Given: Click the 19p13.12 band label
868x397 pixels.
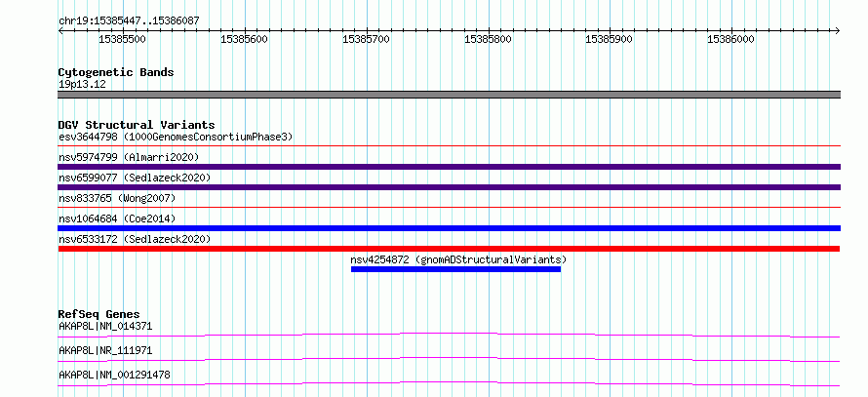Looking at the screenshot, I should (82, 85).
